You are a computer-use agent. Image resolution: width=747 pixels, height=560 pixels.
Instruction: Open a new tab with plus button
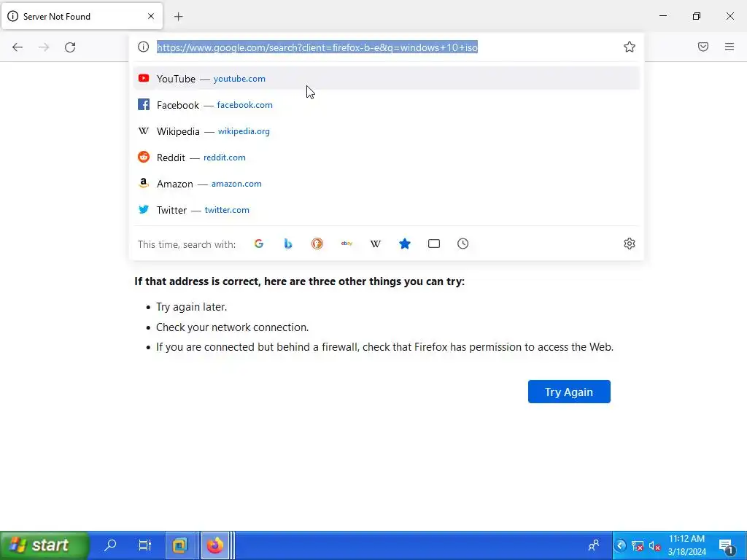[179, 17]
